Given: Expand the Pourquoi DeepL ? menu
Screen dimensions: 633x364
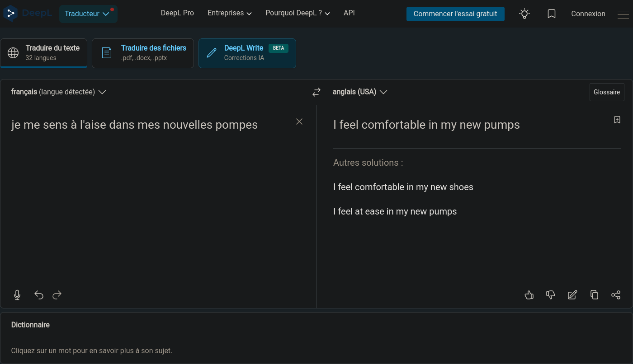Looking at the screenshot, I should (x=298, y=13).
